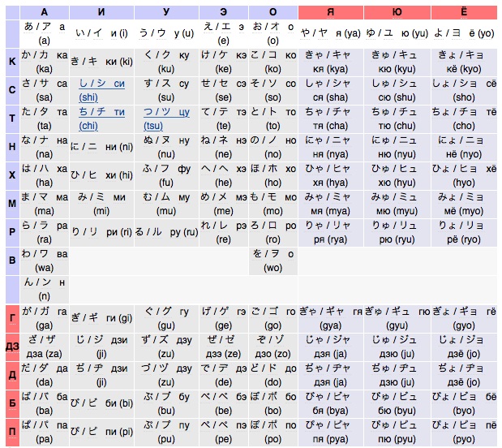
Task: Select the ри (ri) cell
Action: (101, 233)
